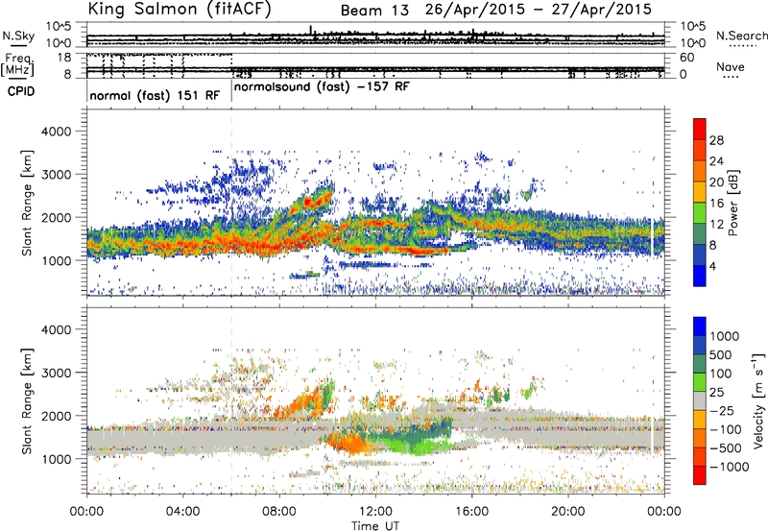
Task: Click the 'N.Sky' legend label
Action: coord(18,36)
